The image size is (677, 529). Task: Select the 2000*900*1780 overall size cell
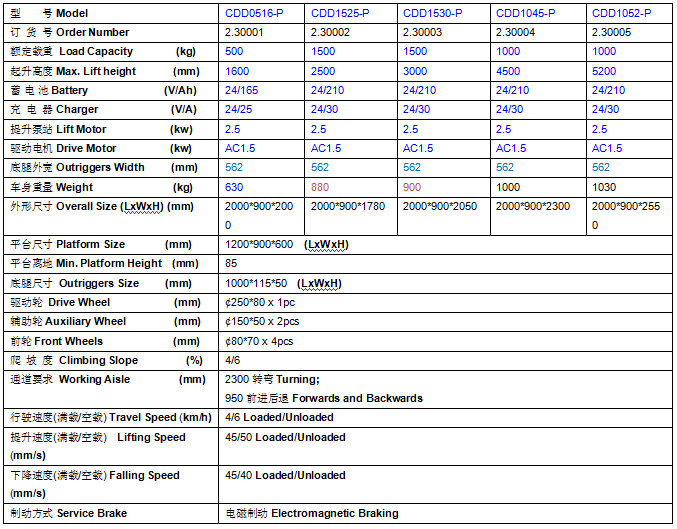(349, 206)
